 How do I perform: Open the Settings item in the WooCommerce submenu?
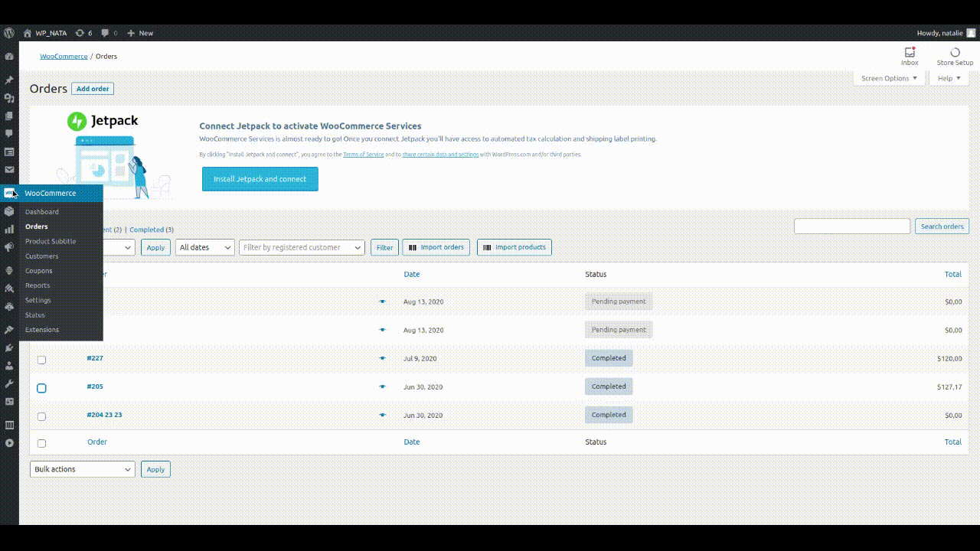coord(38,300)
